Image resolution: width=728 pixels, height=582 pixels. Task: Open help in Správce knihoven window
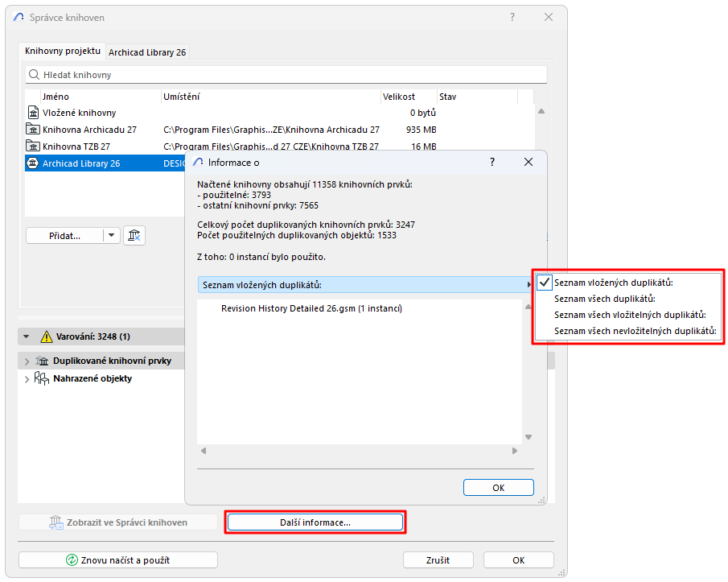[512, 17]
